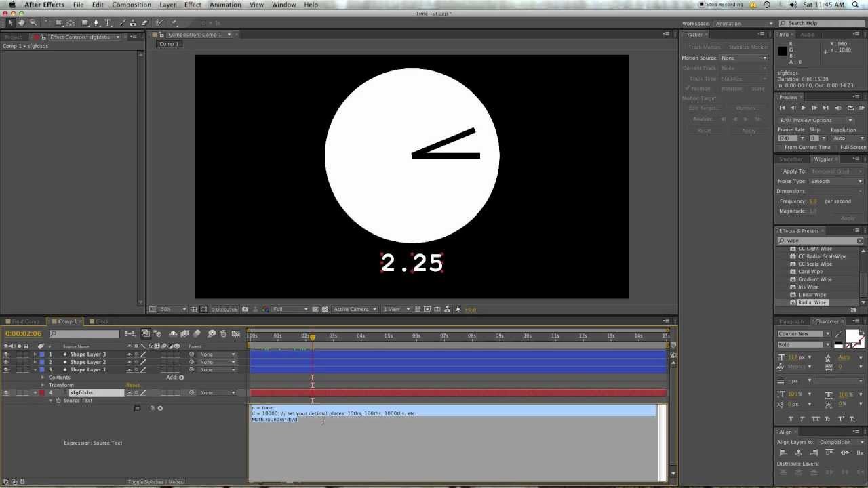The height and width of the screenshot is (488, 868).
Task: Select the Clone Stamp tool
Action: point(133,23)
